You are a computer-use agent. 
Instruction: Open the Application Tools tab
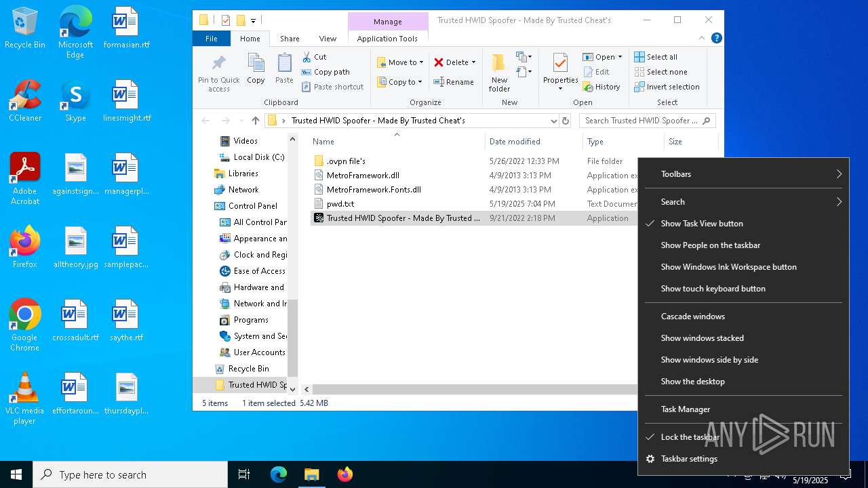[387, 39]
